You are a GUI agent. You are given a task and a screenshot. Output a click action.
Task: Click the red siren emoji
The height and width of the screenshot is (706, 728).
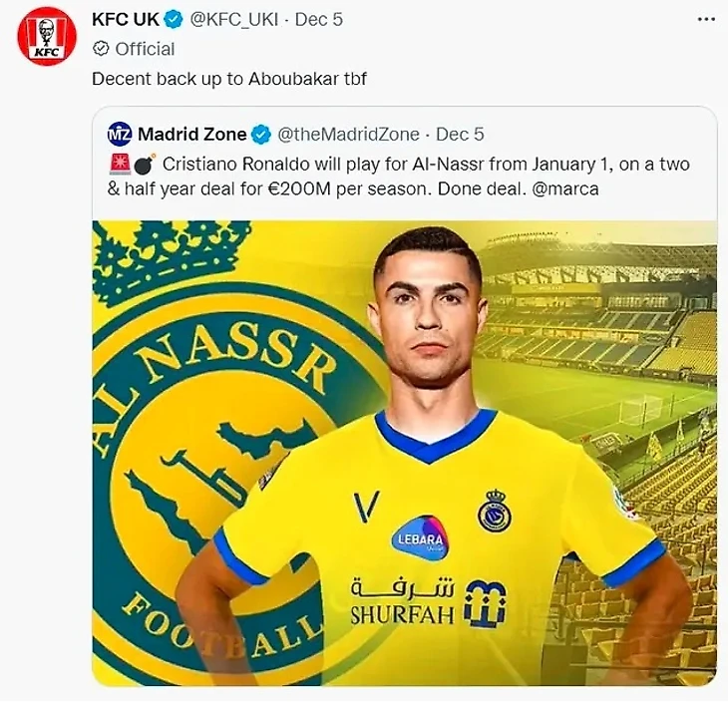pyautogui.click(x=118, y=164)
